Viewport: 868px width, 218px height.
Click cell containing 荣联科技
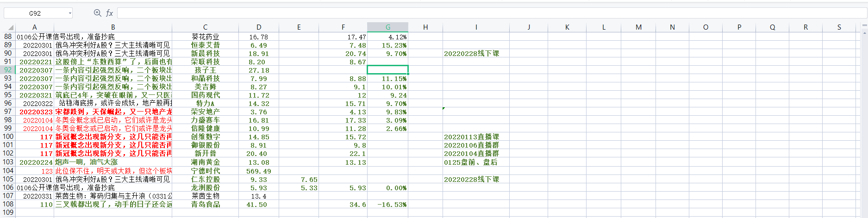point(205,62)
